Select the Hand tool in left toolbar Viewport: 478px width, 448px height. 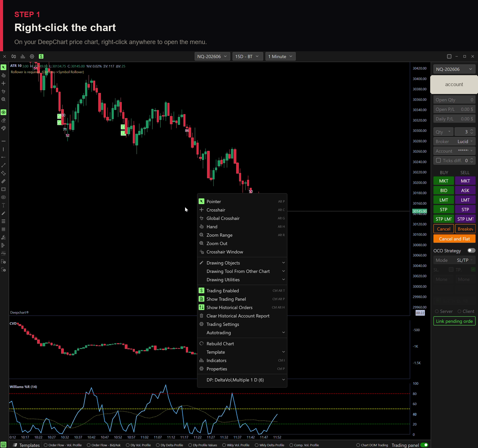[x=3, y=75]
